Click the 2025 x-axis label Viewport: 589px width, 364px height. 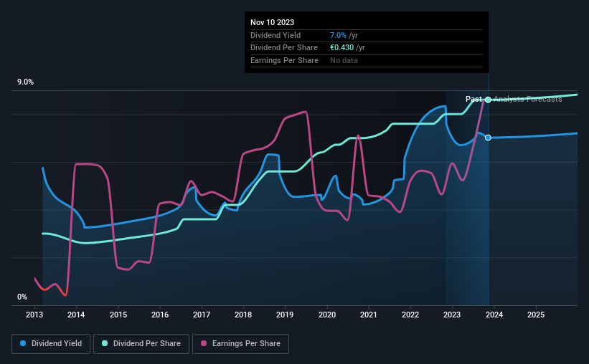(536, 315)
